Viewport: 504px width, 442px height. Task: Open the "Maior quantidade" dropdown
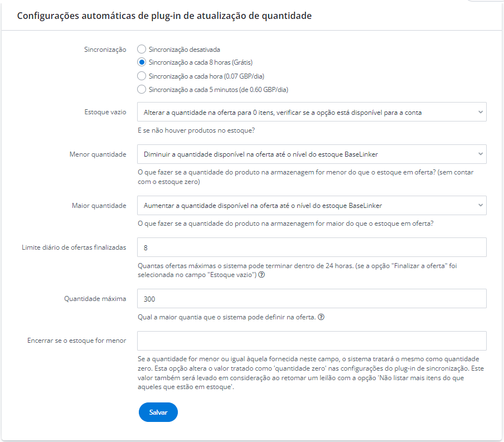click(x=312, y=206)
